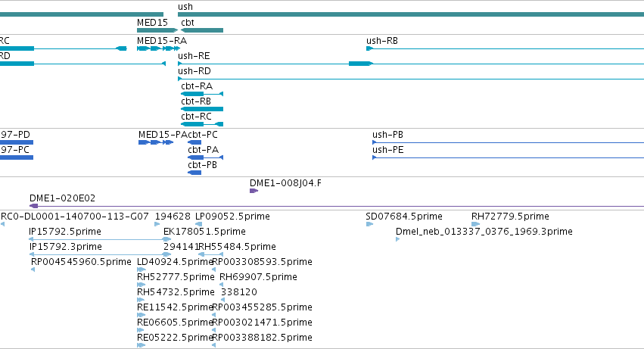Click the ush-RE transcript exon block
This screenshot has height=349, width=644.
click(x=361, y=64)
